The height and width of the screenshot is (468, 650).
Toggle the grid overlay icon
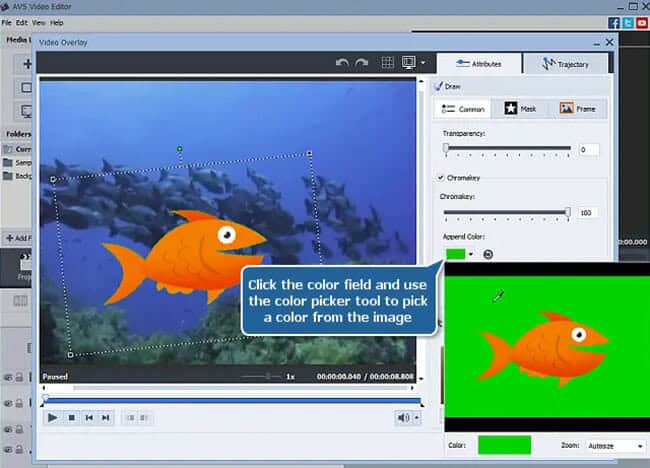388,63
